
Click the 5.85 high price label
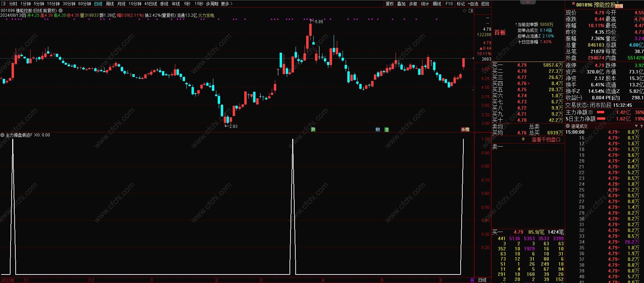(x=319, y=22)
